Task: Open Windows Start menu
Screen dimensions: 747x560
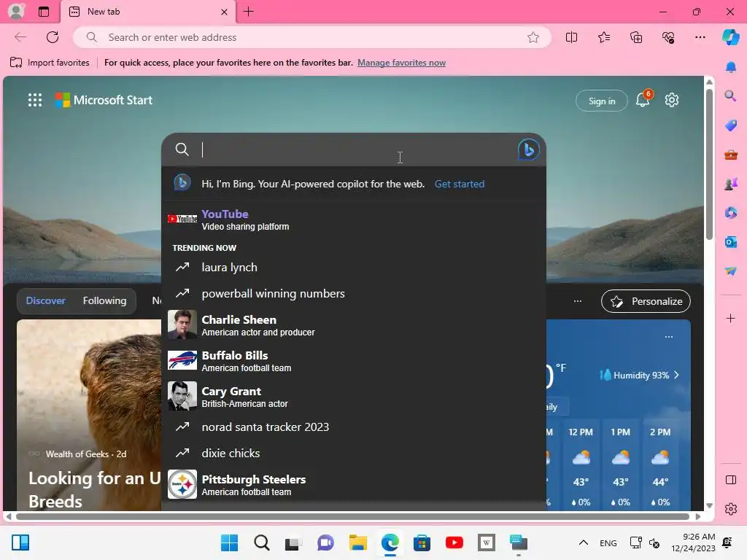Action: (229, 542)
